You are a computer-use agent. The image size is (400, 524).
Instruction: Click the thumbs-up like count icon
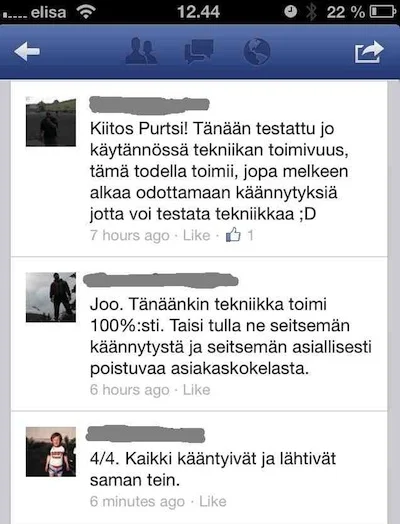coord(233,235)
